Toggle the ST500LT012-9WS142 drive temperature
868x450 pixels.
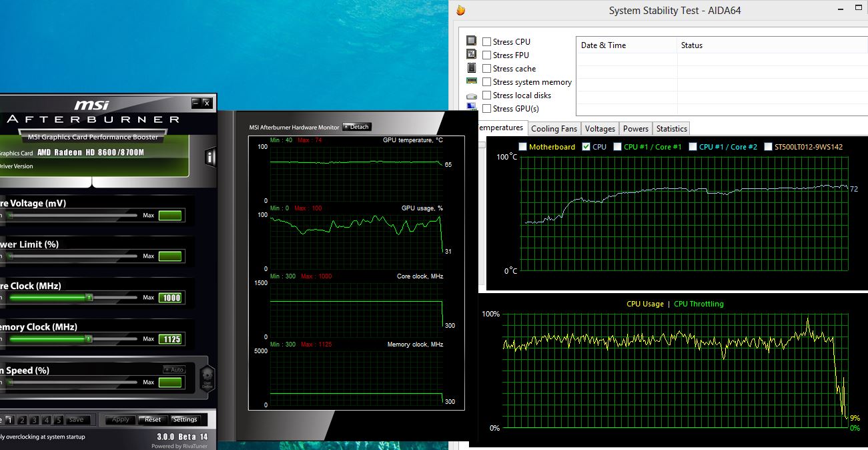pyautogui.click(x=769, y=146)
